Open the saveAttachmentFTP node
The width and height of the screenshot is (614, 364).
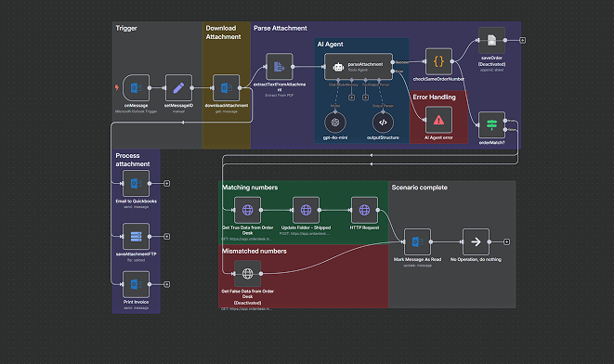(x=136, y=237)
